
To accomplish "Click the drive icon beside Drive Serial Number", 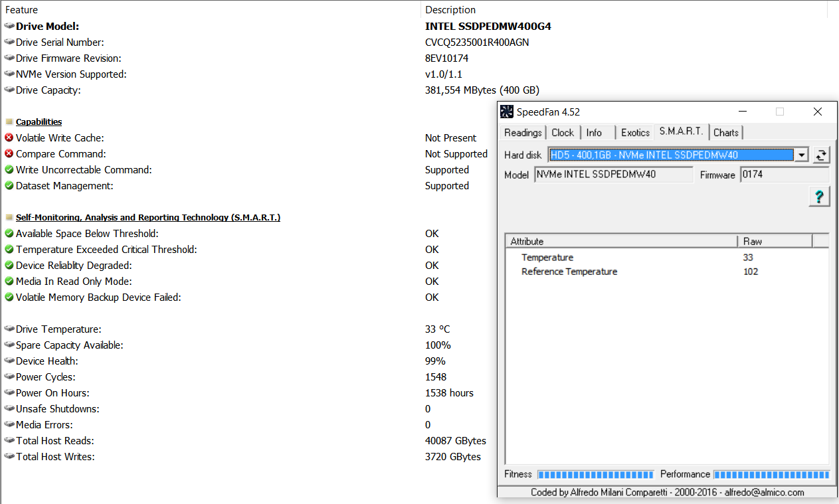I will (x=9, y=42).
